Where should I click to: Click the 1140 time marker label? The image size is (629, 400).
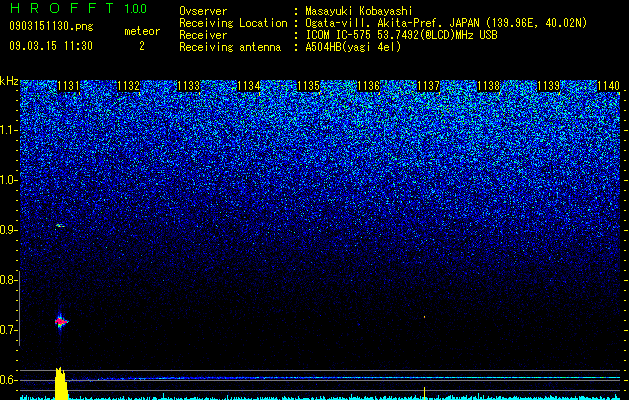click(x=608, y=86)
